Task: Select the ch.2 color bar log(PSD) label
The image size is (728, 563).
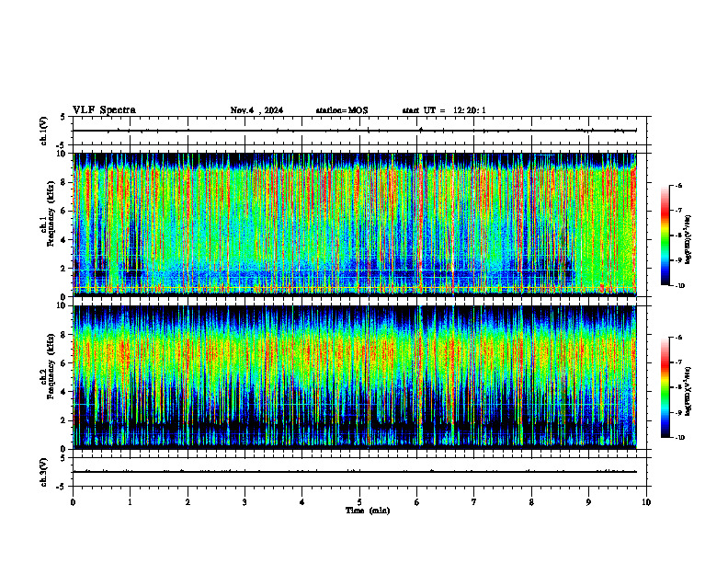Action: coord(688,391)
